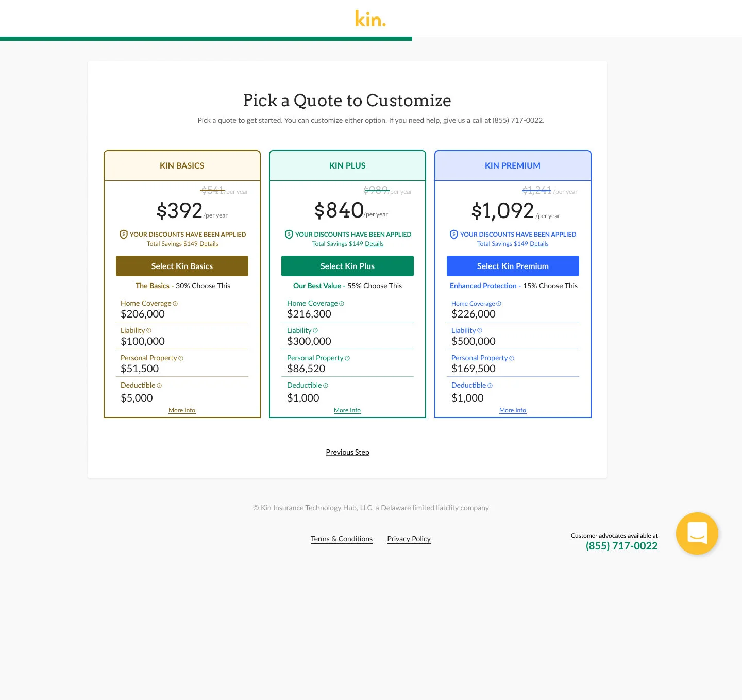Click the Kin Plus discount shield icon

tap(289, 235)
